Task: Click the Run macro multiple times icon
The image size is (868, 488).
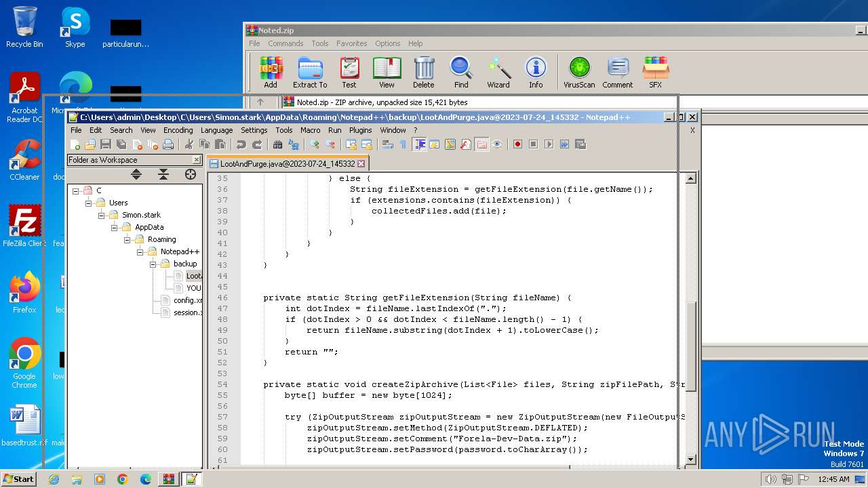Action: point(564,144)
